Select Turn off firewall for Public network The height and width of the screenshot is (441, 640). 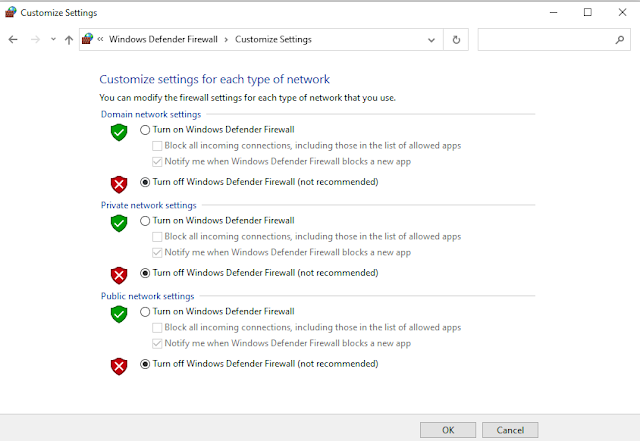tap(145, 364)
